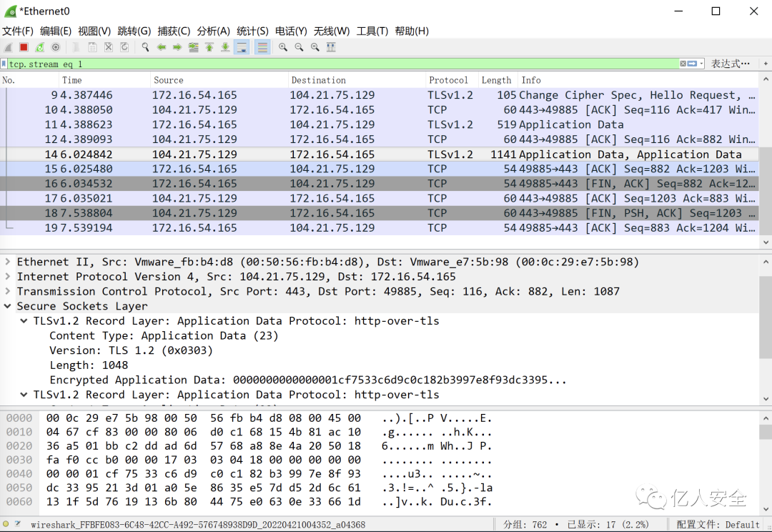Screen dimensions: 772x532
Task: Jump to first packet icon
Action: pyautogui.click(x=209, y=47)
